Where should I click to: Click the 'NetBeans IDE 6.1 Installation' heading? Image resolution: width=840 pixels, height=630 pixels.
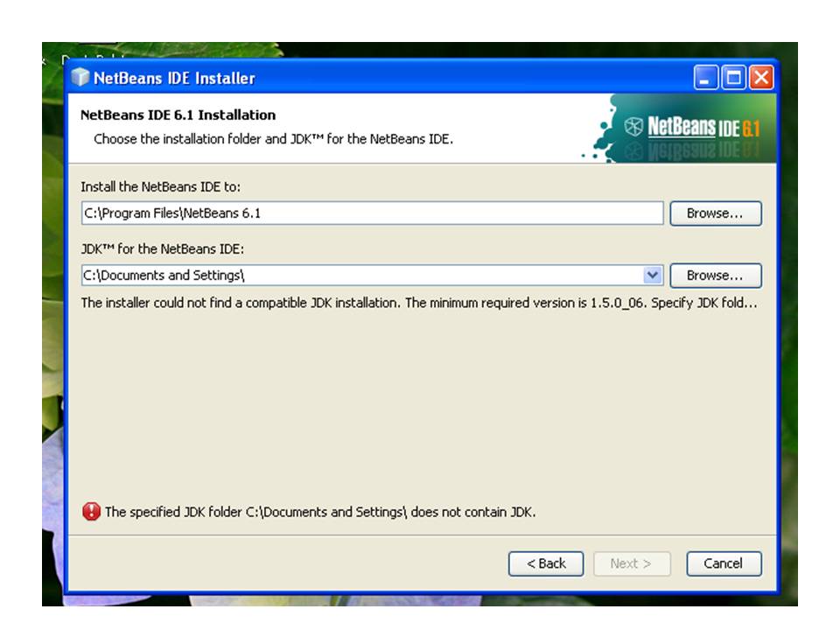tap(178, 115)
